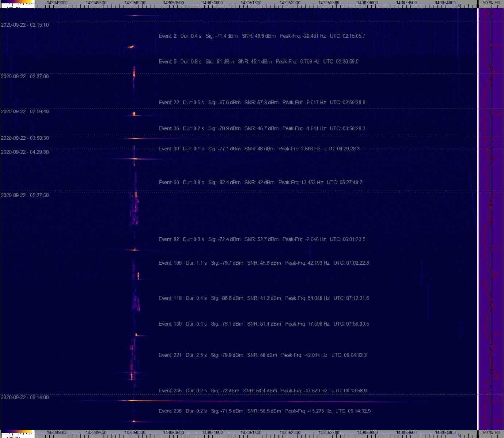This screenshot has width=504, height=438.
Task: Select the Event 5 annotation text
Action: coord(259,61)
